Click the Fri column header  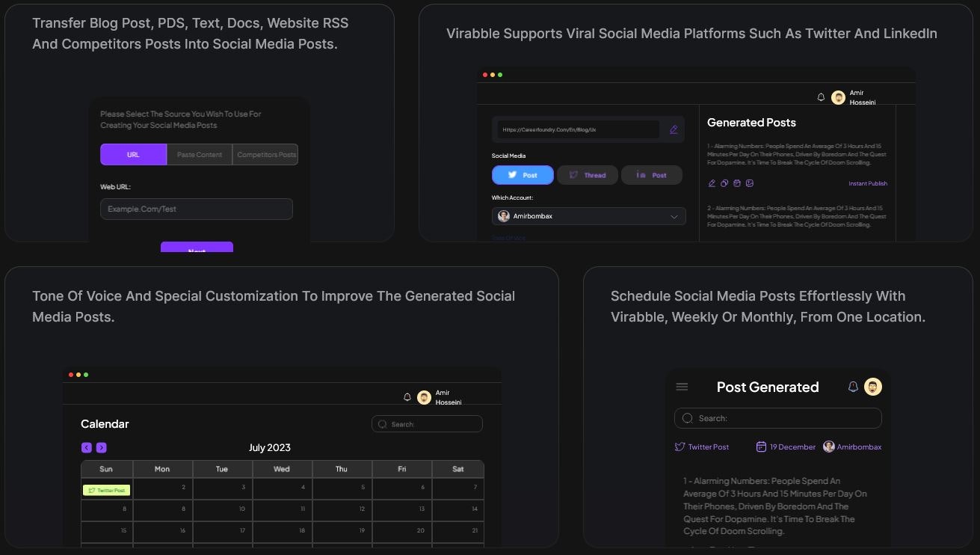pos(402,469)
